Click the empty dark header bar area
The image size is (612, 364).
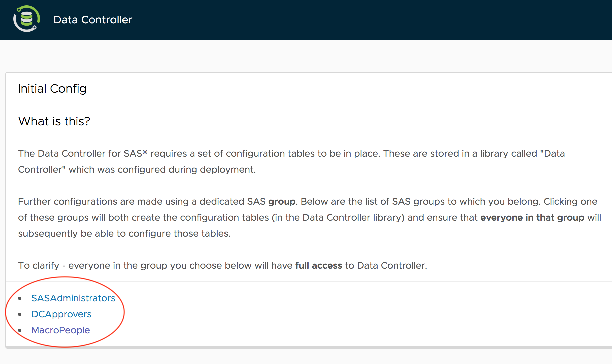[x=367, y=20]
